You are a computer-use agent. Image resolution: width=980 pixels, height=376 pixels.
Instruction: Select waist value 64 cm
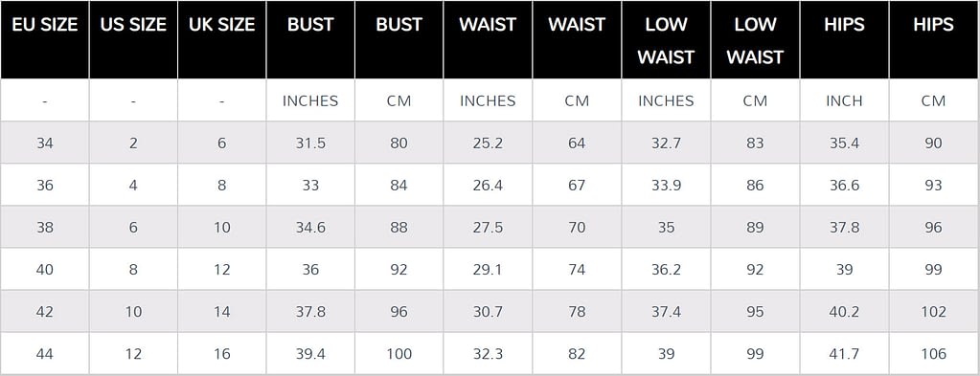click(577, 143)
